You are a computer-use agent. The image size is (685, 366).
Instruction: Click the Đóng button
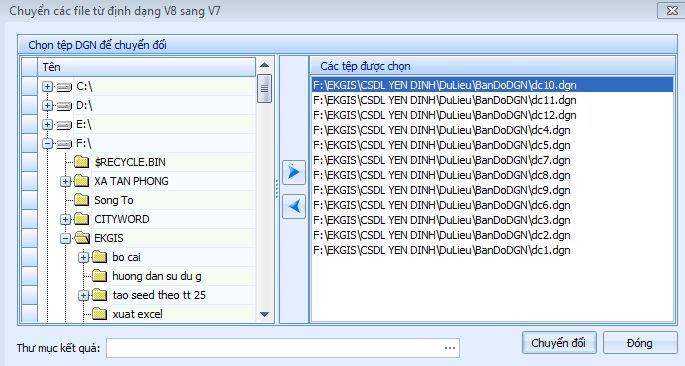[640, 343]
